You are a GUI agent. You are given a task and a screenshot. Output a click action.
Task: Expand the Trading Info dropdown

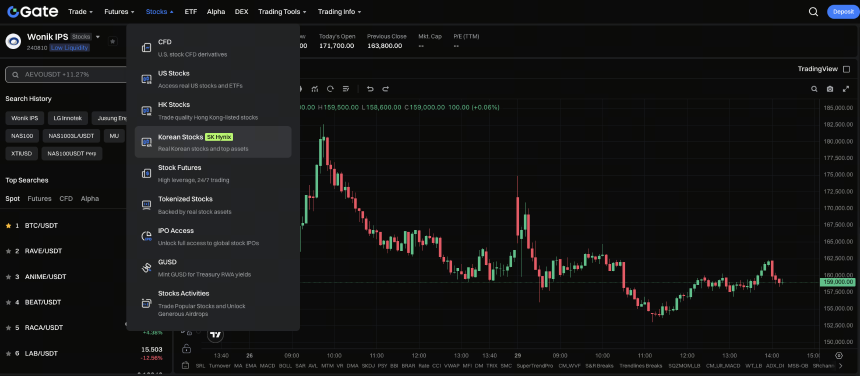click(340, 12)
